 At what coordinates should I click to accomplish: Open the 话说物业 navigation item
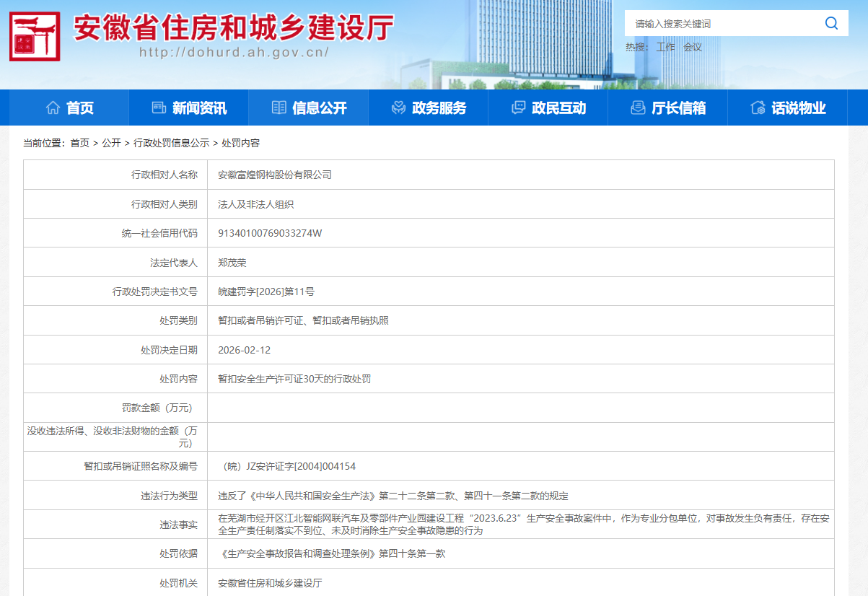coord(798,108)
